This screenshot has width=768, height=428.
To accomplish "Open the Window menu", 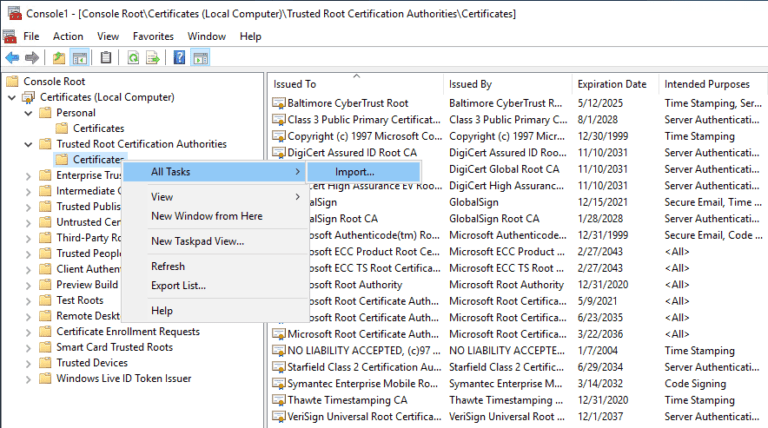I will click(x=206, y=36).
